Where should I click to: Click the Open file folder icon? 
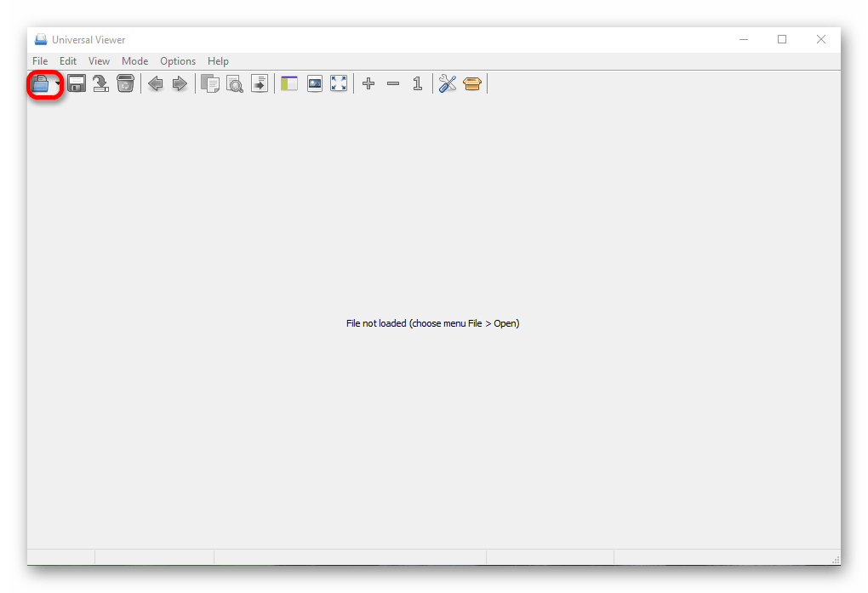(x=40, y=83)
